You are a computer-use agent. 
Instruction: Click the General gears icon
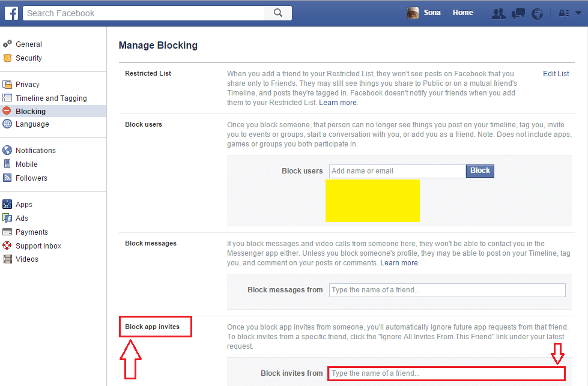coord(7,44)
